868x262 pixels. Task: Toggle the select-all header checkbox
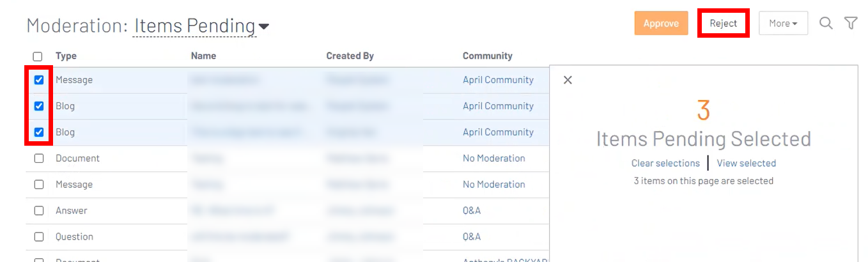(x=38, y=56)
